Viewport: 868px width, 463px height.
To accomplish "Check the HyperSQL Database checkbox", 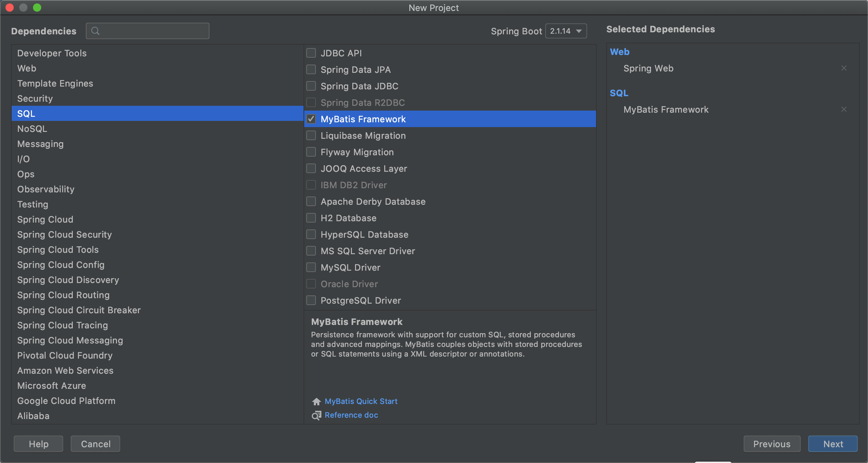I will [311, 234].
